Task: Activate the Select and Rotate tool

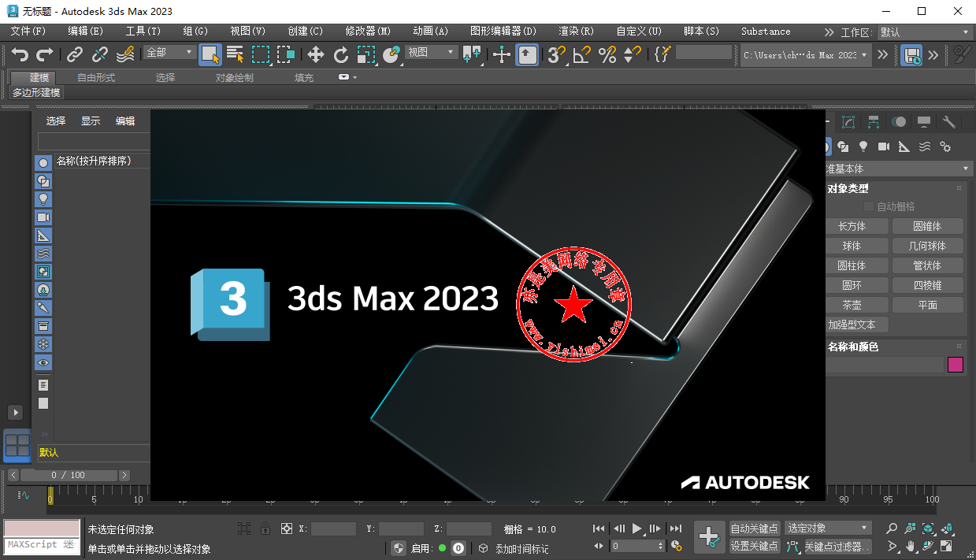Action: (x=341, y=54)
